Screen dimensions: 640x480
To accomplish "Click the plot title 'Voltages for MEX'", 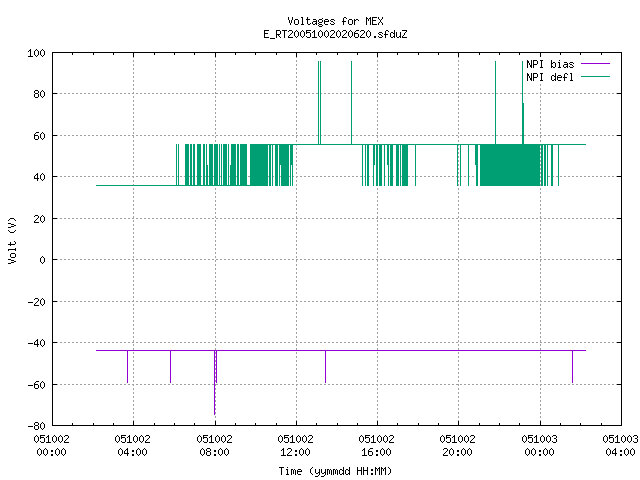I will tap(335, 21).
